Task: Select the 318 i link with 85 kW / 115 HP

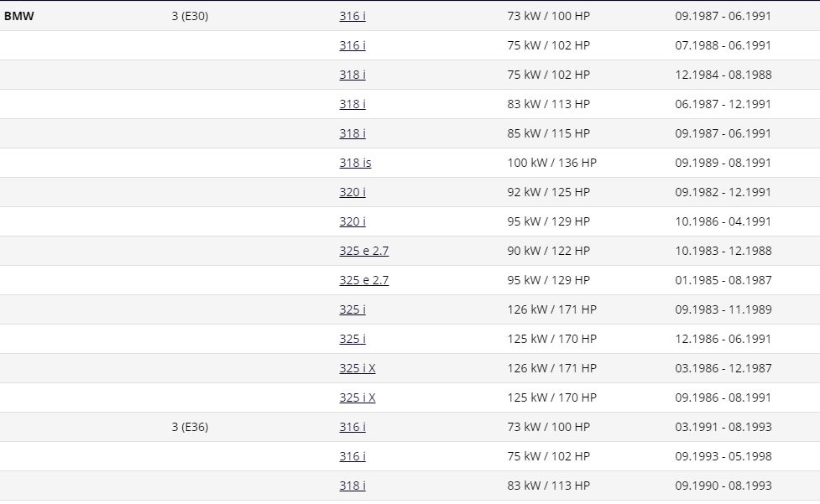Action: pyautogui.click(x=352, y=133)
